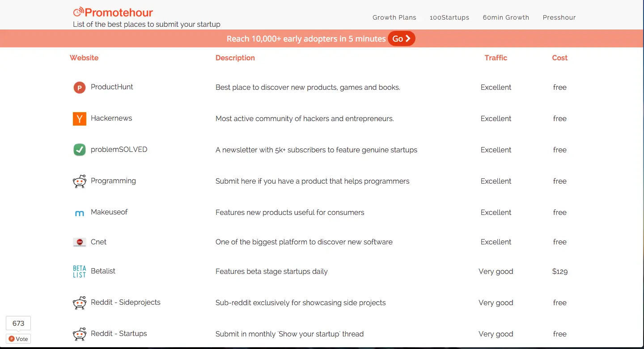Open the 100Startups navigation link

click(449, 17)
